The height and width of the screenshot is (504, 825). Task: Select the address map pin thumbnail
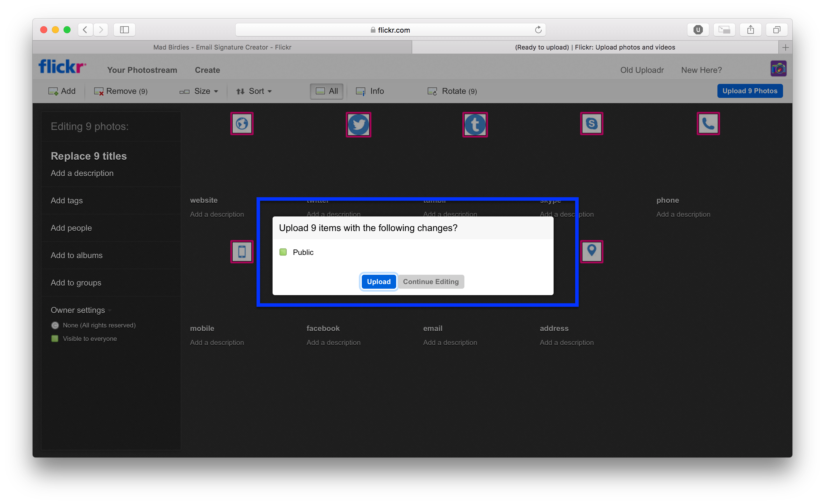click(x=591, y=252)
